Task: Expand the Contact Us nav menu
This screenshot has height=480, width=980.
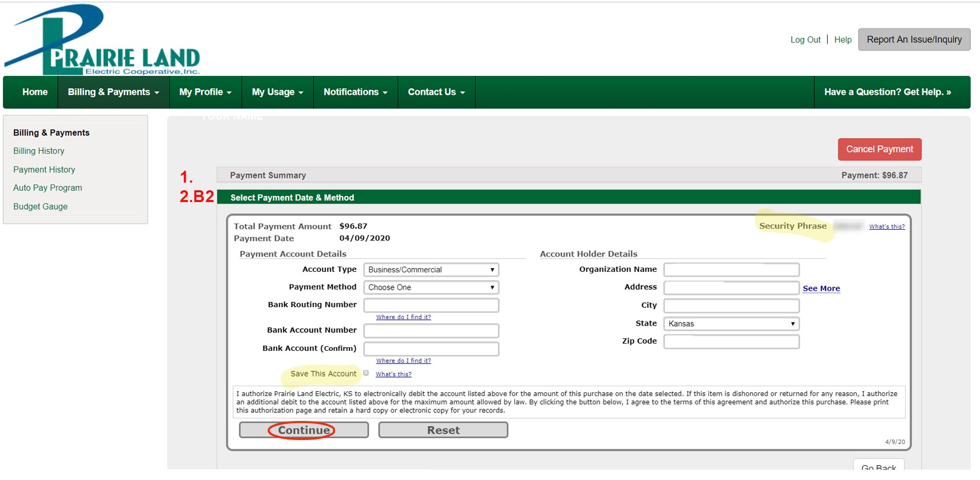Action: tap(436, 92)
